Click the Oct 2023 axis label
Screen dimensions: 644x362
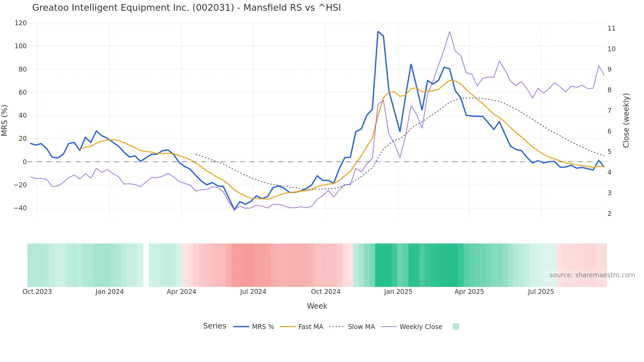(37, 292)
